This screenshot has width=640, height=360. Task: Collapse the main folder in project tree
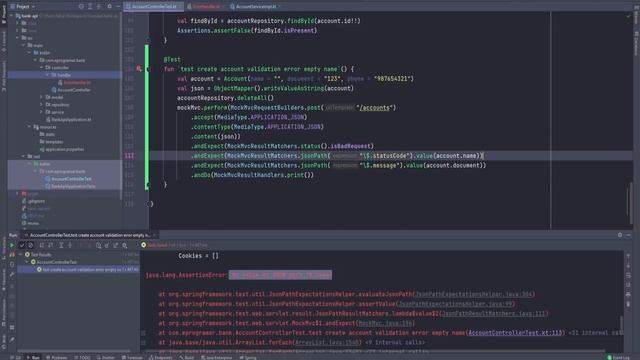click(24, 45)
